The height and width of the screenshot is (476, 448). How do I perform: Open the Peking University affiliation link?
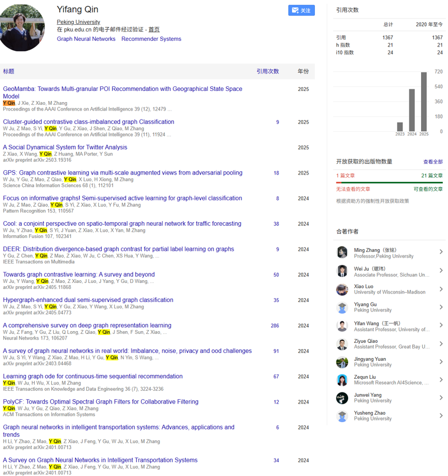point(78,22)
